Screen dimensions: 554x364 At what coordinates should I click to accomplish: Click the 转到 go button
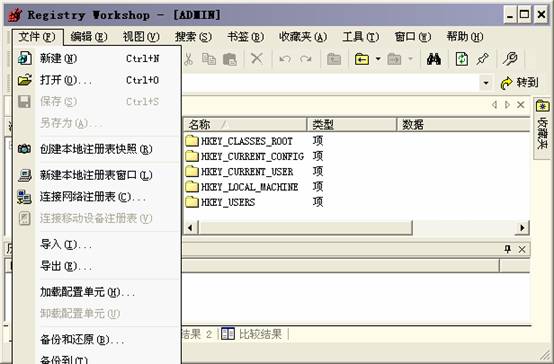519,83
